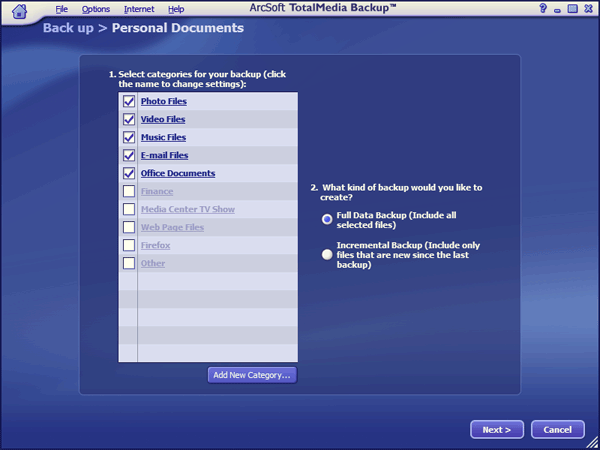Click the Add New Category button
Screen dimensions: 600x450
[252, 375]
